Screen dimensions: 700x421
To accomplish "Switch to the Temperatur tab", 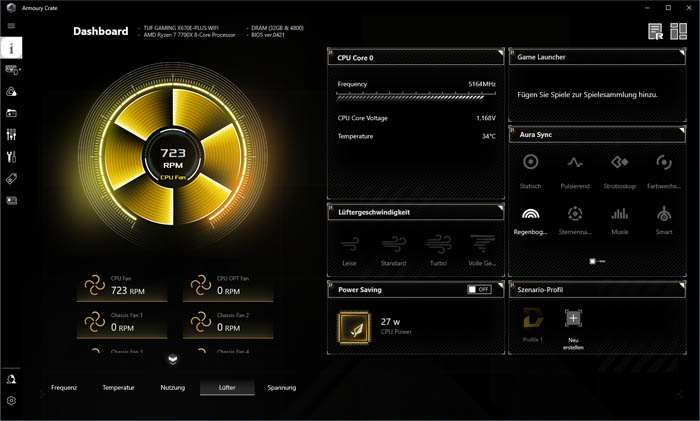I will (118, 388).
